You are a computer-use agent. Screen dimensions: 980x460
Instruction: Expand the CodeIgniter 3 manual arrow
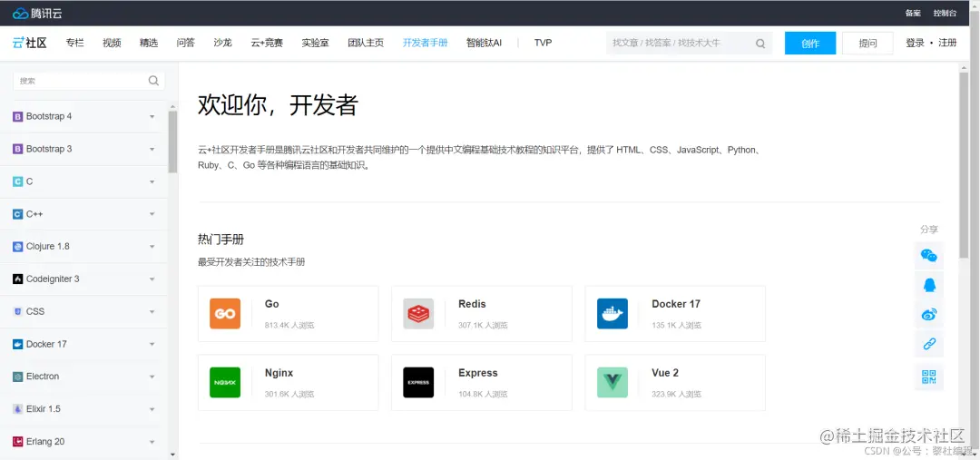(x=152, y=279)
